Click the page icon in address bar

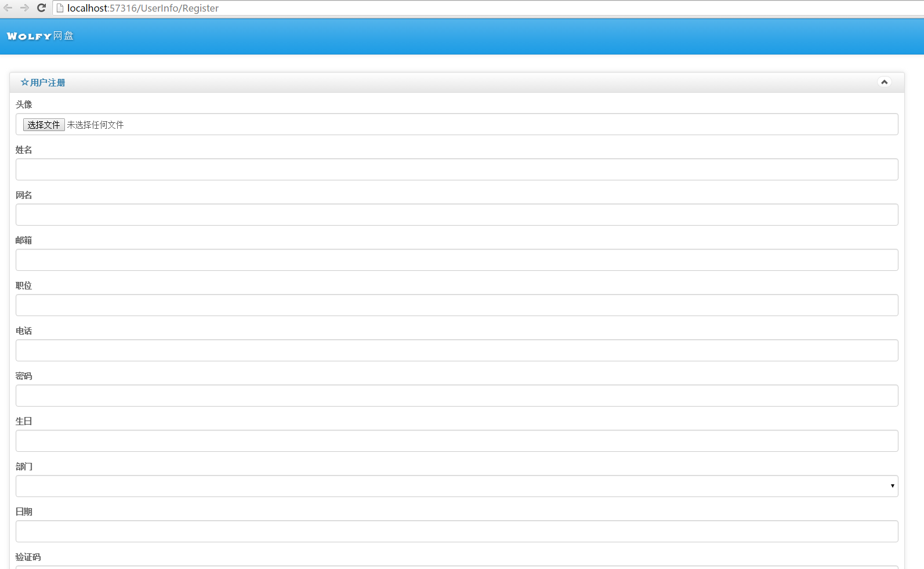coord(60,8)
